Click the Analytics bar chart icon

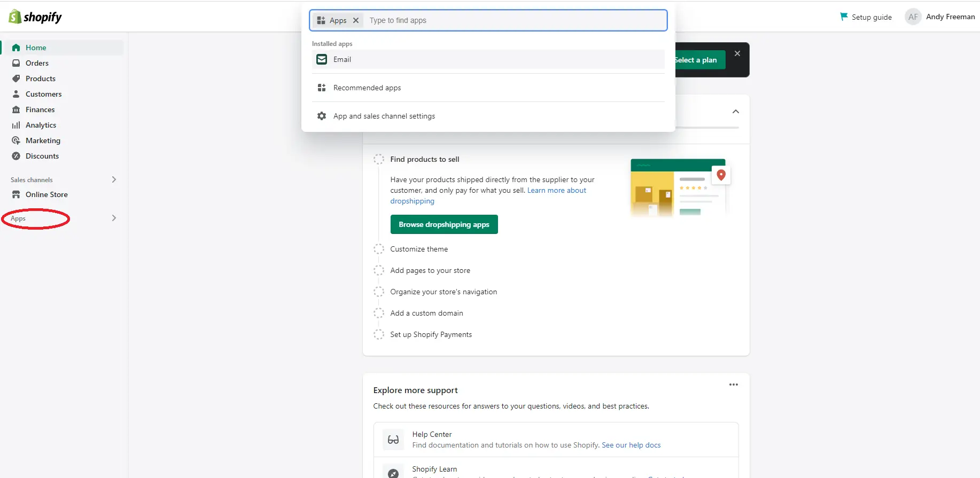click(16, 125)
